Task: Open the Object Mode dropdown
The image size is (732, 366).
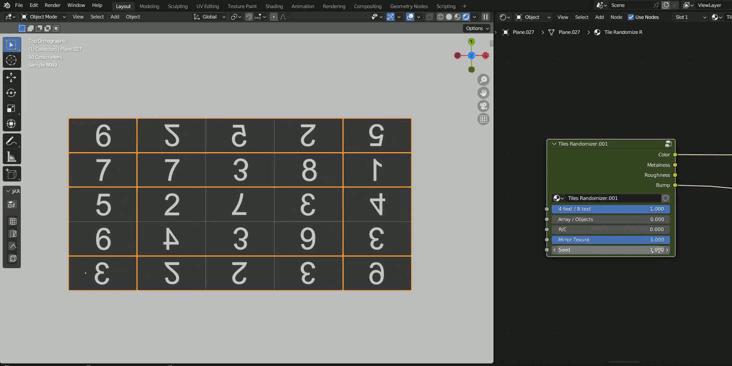Action: click(43, 17)
